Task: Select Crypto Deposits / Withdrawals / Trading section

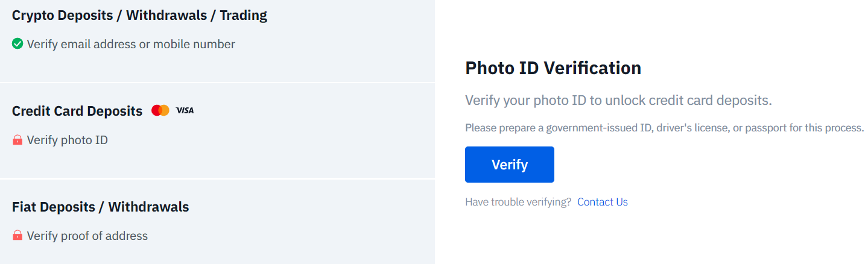Action: click(x=217, y=41)
